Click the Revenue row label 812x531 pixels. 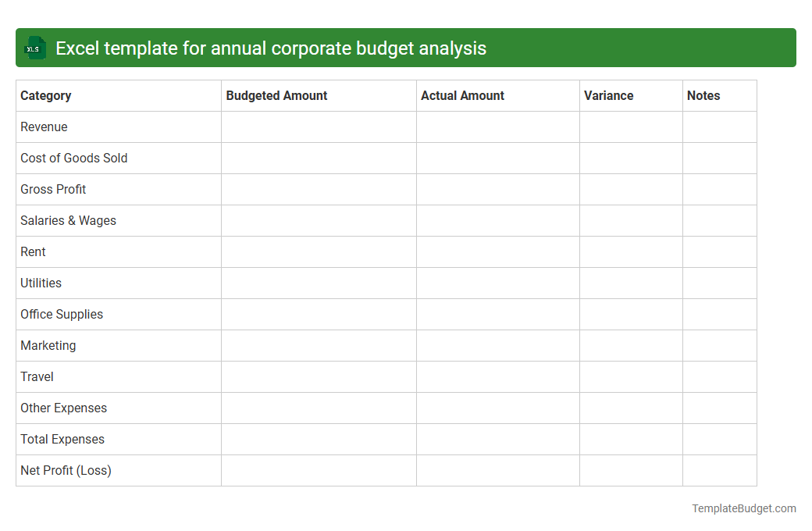[x=44, y=127]
